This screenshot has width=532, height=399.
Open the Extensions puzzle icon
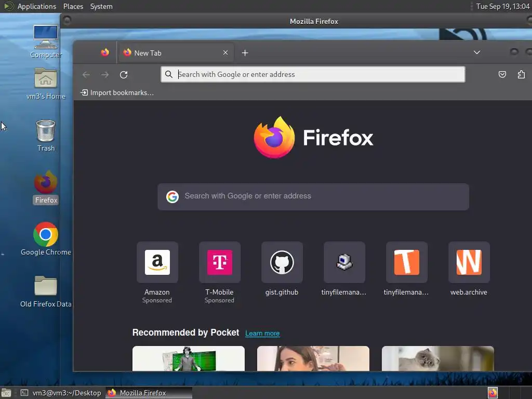coord(521,74)
